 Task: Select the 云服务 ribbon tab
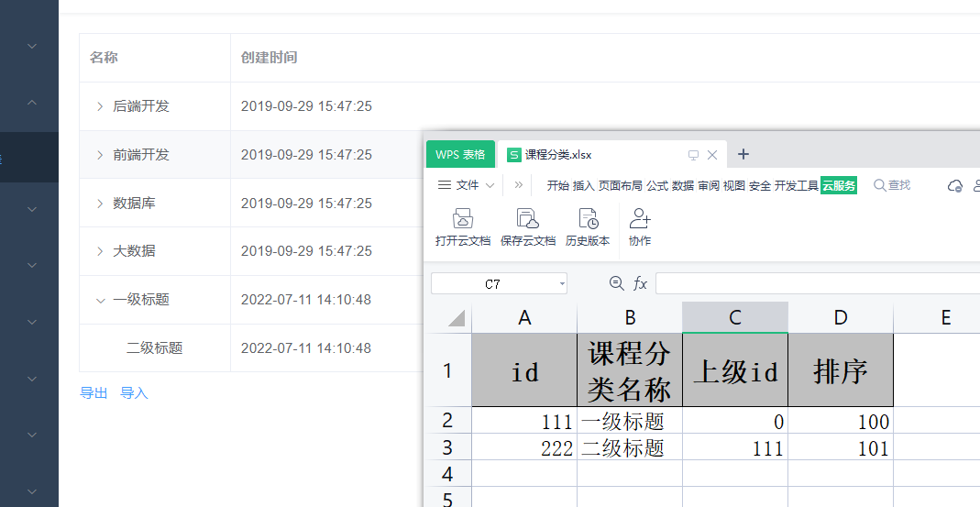pyautogui.click(x=839, y=186)
